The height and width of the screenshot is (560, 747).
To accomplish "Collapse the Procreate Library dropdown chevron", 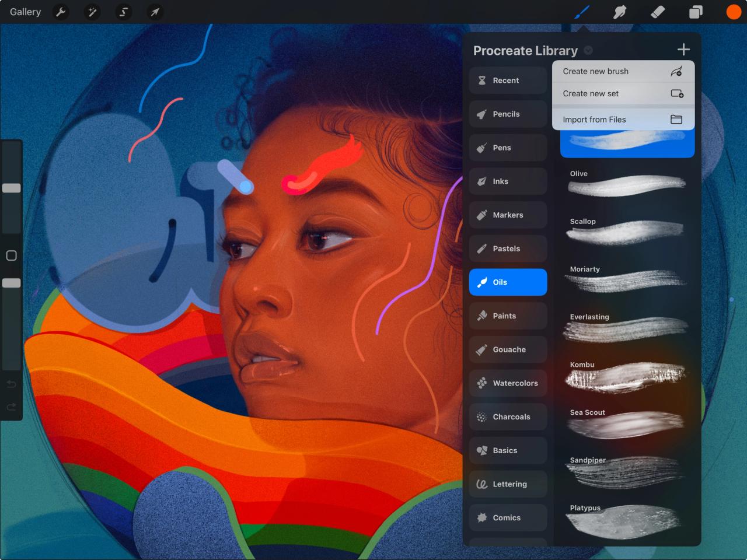I will click(588, 50).
